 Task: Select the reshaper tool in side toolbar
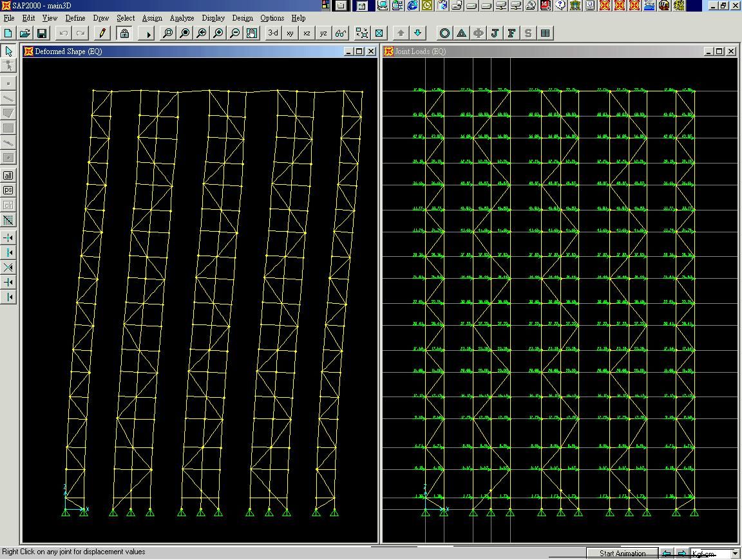coord(8,66)
